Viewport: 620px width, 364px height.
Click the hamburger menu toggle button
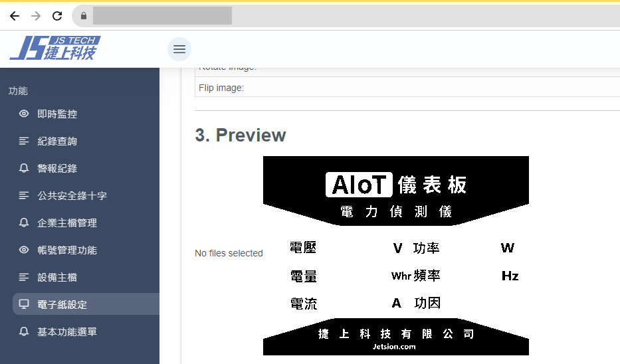coord(179,49)
